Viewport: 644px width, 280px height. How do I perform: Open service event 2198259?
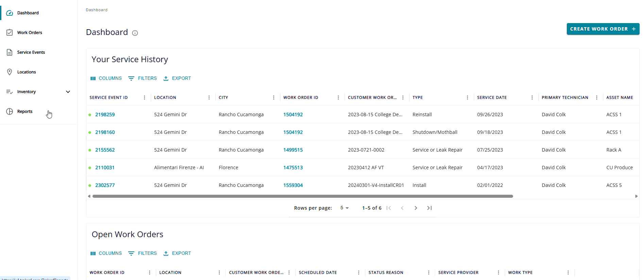click(105, 115)
